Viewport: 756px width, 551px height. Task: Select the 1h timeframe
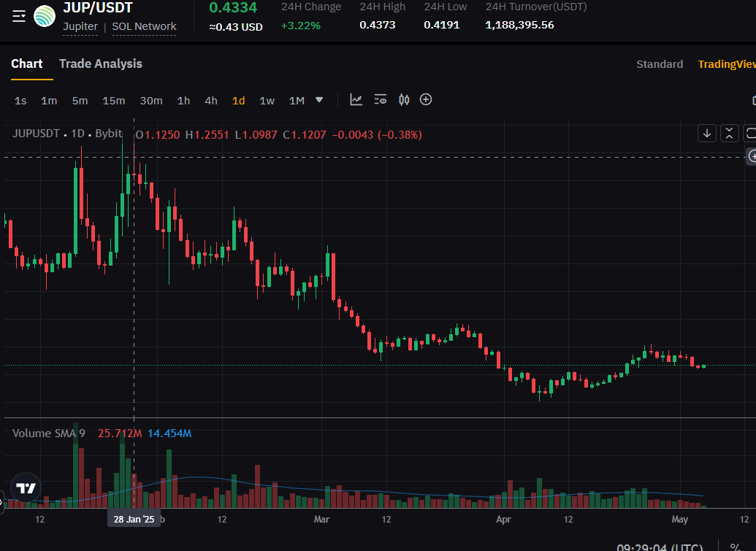183,101
